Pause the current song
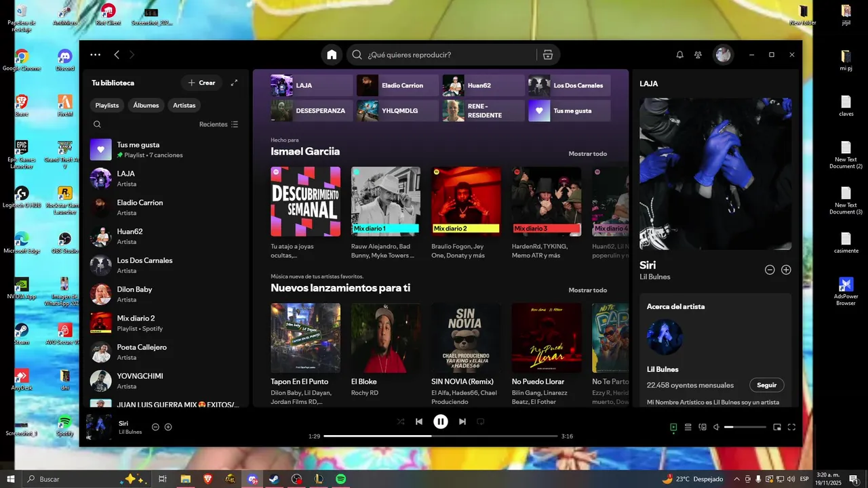 tap(441, 422)
